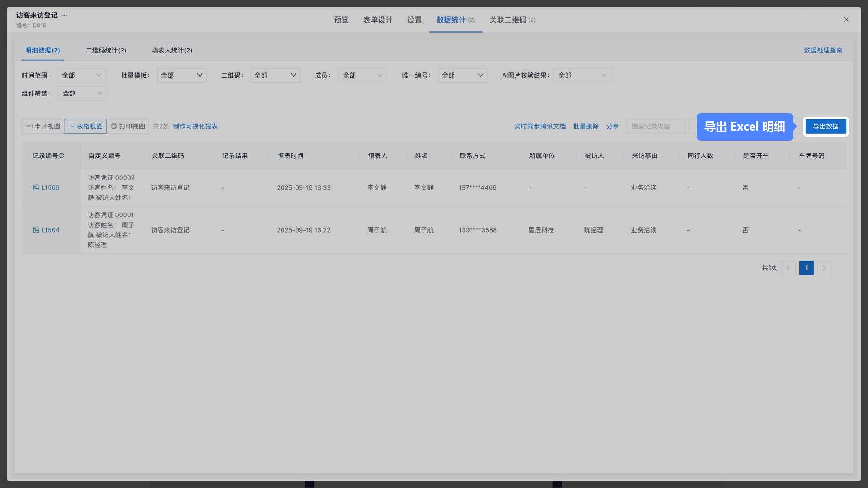
Task: Click record number L1506
Action: pyautogui.click(x=50, y=188)
